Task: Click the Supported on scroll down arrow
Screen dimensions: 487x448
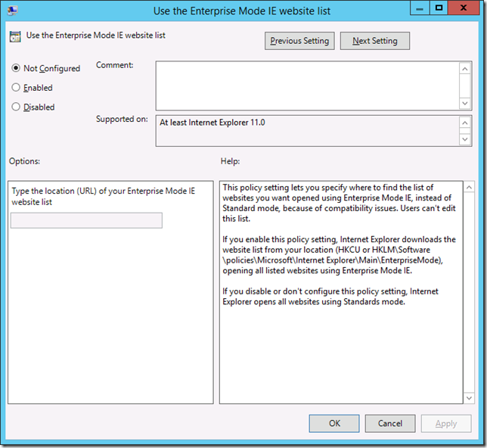Action: (x=465, y=139)
